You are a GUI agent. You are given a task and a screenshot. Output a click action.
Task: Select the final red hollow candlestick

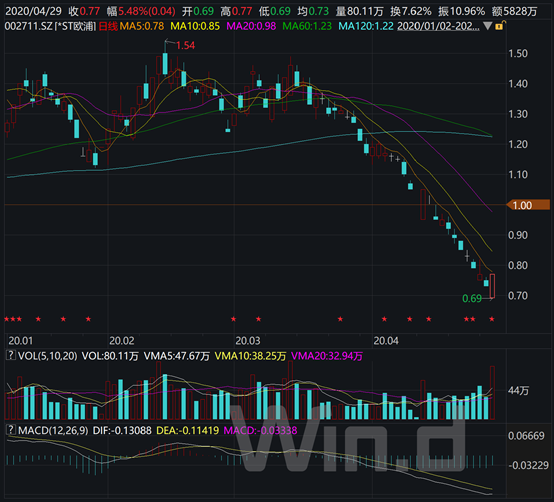click(492, 286)
